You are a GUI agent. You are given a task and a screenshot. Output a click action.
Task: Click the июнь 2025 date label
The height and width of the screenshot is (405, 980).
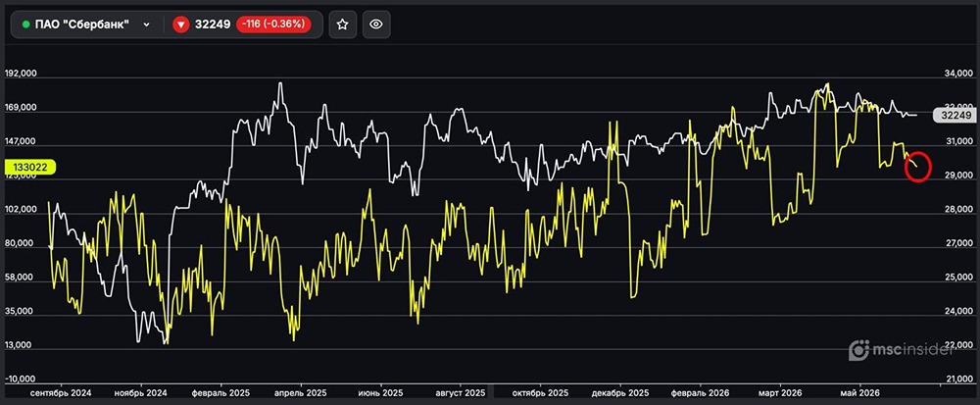380,393
